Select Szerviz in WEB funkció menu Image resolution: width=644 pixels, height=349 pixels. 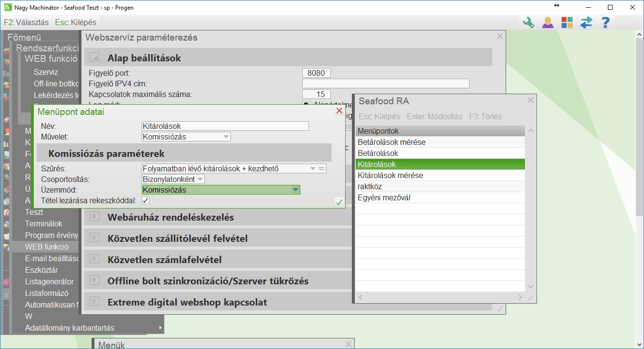click(x=46, y=72)
